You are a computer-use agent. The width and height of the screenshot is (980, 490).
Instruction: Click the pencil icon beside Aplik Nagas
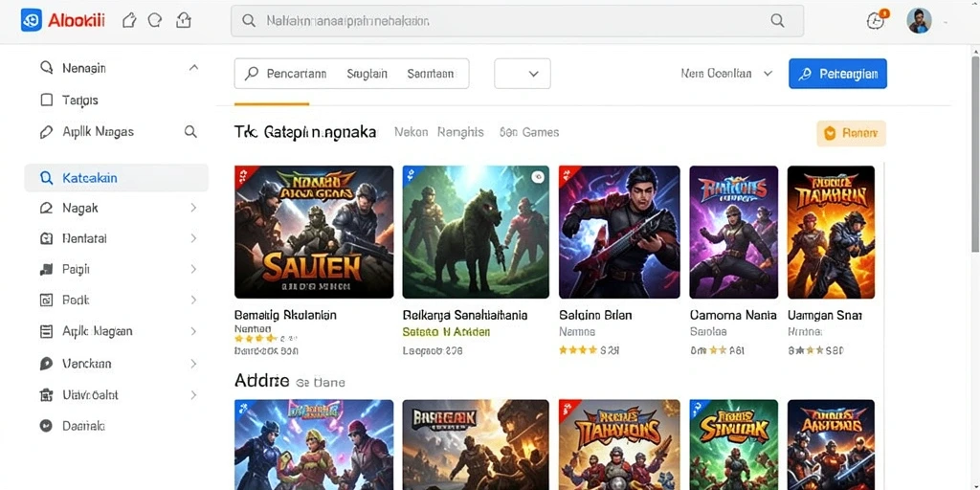[x=46, y=132]
